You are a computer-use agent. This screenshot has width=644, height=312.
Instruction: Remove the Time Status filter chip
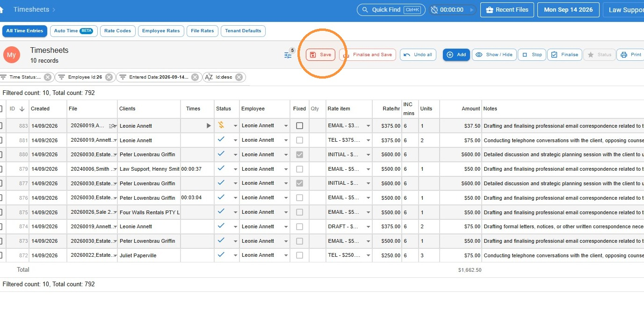[48, 77]
